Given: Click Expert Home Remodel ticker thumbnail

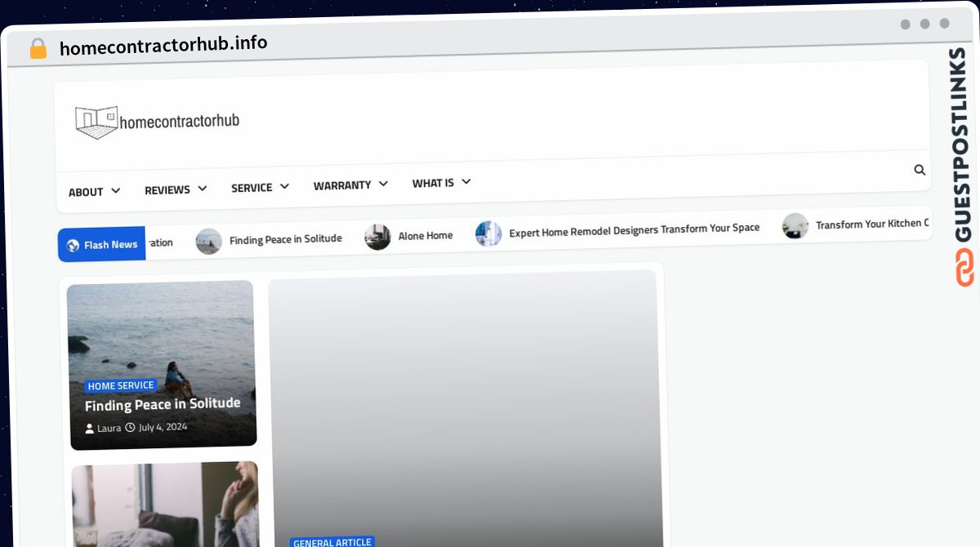Looking at the screenshot, I should point(488,233).
